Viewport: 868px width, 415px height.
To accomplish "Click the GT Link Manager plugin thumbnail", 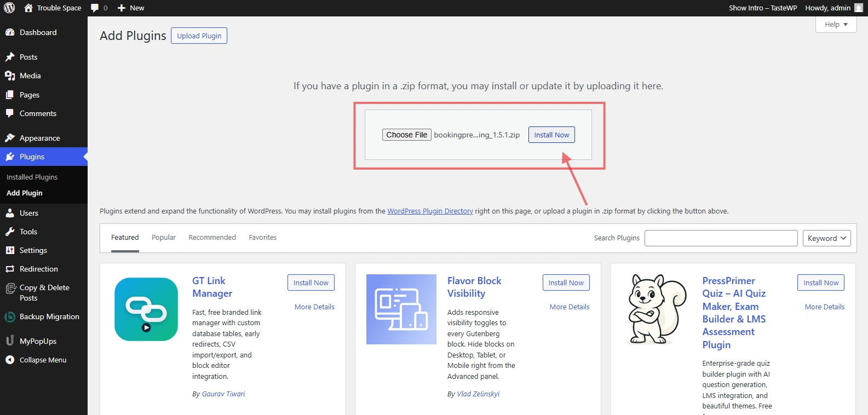I will coord(146,309).
